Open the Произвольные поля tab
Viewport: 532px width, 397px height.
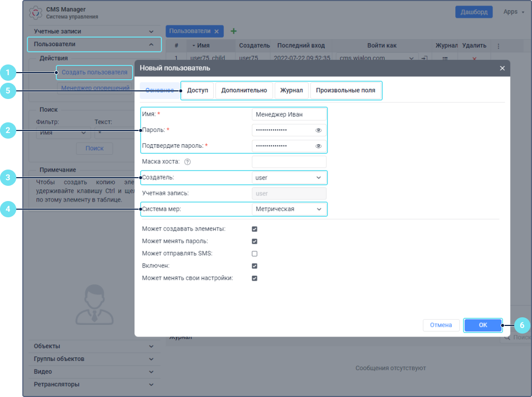tap(345, 90)
